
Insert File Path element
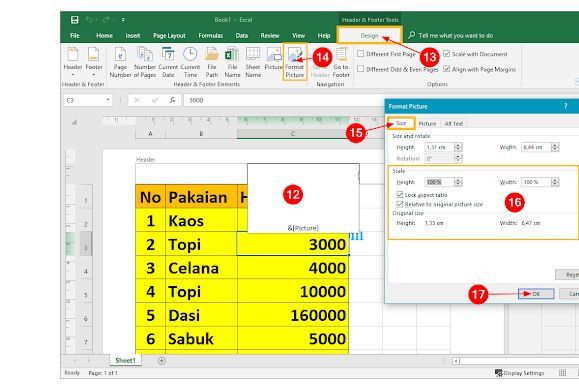click(x=212, y=62)
